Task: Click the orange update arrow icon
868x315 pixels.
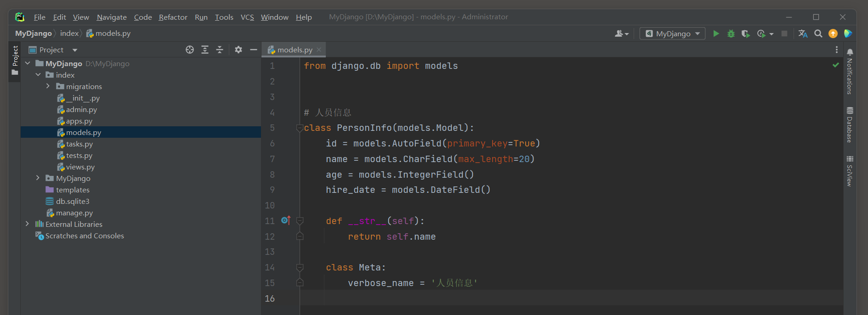Action: pyautogui.click(x=833, y=34)
